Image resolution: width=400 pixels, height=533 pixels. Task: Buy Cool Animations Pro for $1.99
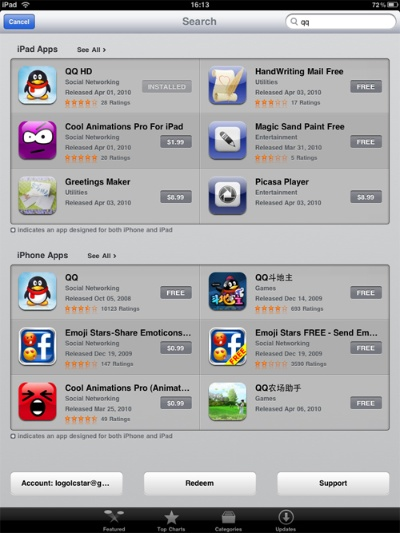[176, 142]
